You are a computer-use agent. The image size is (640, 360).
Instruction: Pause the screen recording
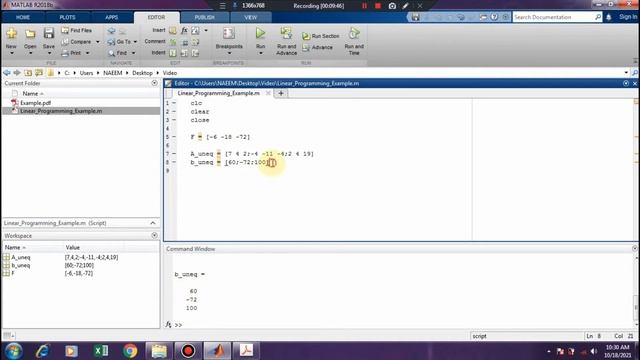pyautogui.click(x=364, y=6)
